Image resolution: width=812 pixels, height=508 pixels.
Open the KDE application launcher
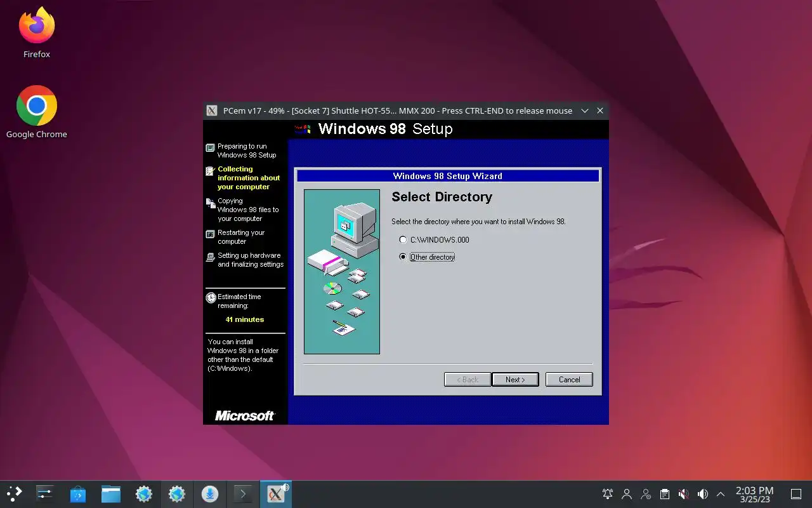pyautogui.click(x=14, y=494)
